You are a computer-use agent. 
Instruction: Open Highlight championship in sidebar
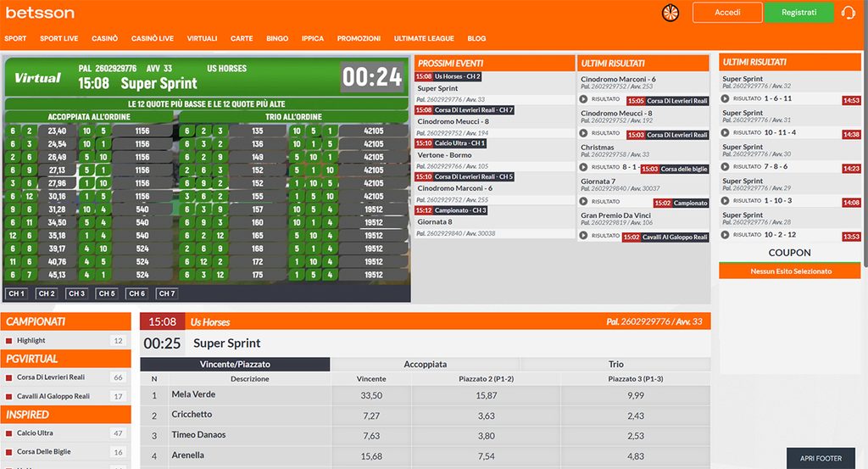point(66,341)
